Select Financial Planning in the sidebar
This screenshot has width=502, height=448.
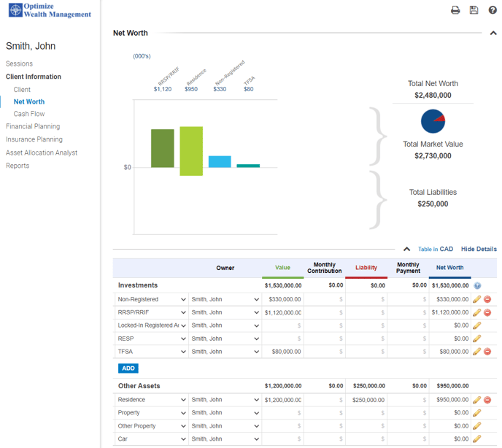point(33,126)
